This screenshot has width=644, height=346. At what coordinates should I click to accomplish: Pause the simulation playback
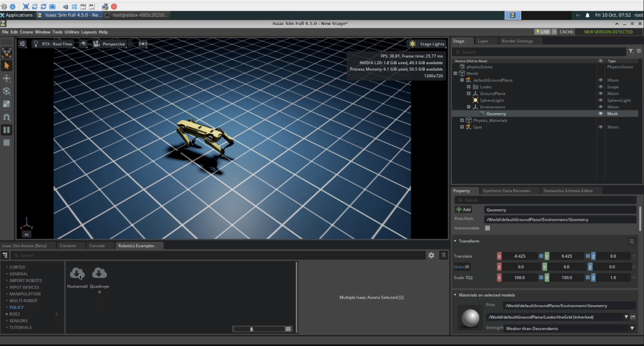[x=7, y=130]
